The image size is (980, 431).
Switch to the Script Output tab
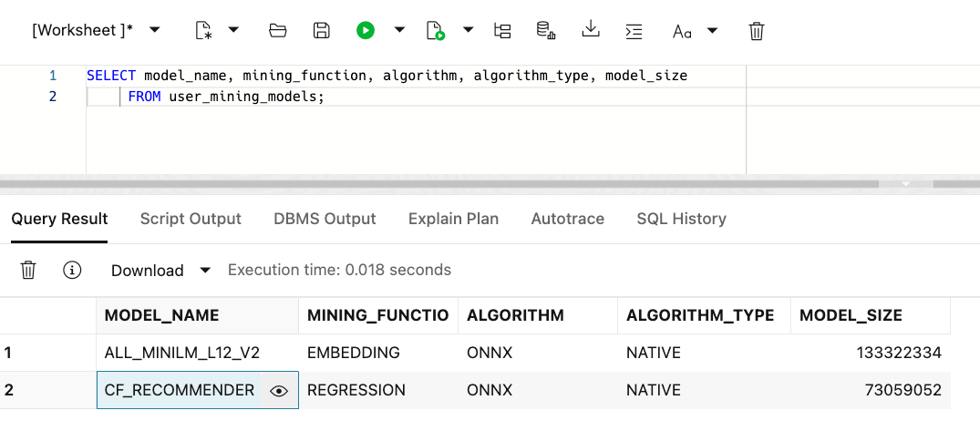point(191,219)
